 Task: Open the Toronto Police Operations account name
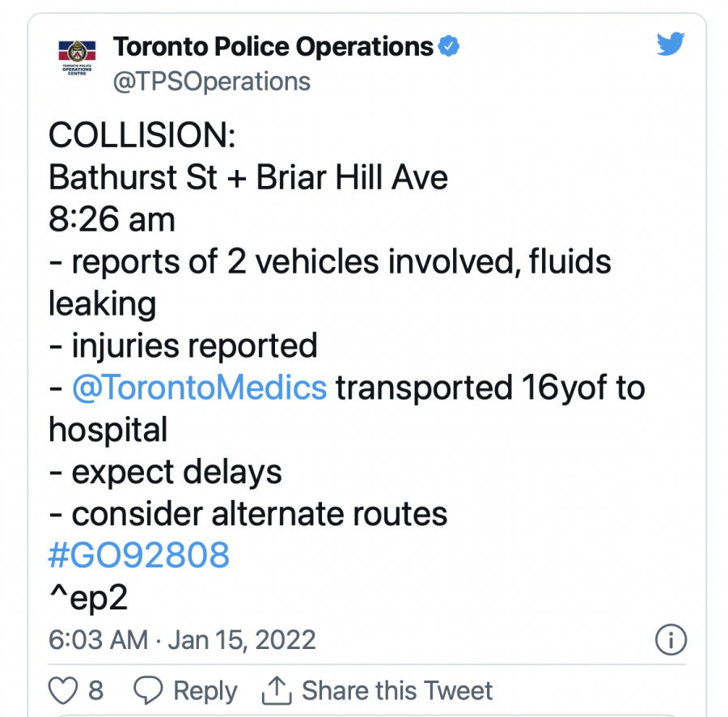tap(273, 47)
